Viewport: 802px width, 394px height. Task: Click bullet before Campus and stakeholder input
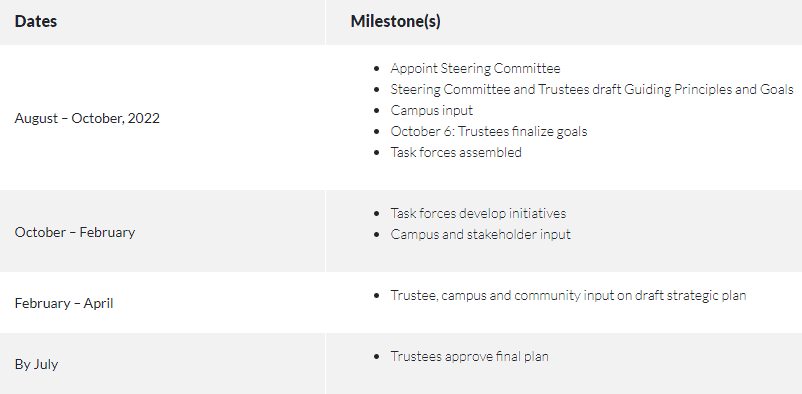click(377, 235)
